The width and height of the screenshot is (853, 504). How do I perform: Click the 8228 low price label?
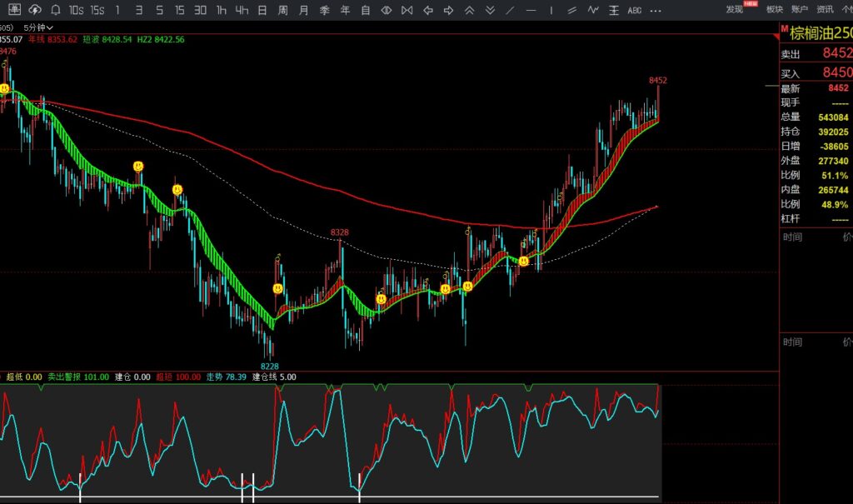coord(269,367)
